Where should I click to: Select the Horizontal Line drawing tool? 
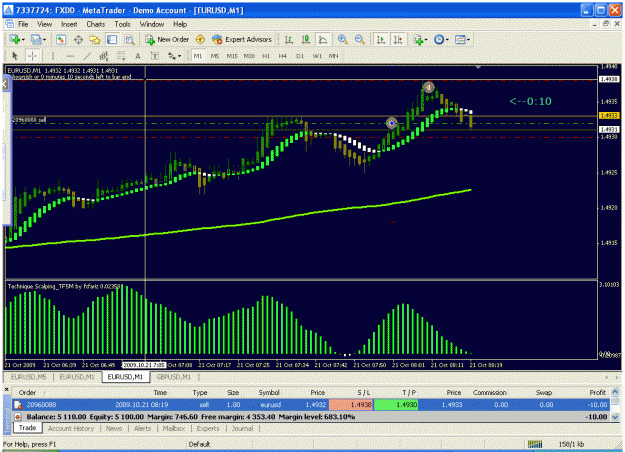coord(70,56)
